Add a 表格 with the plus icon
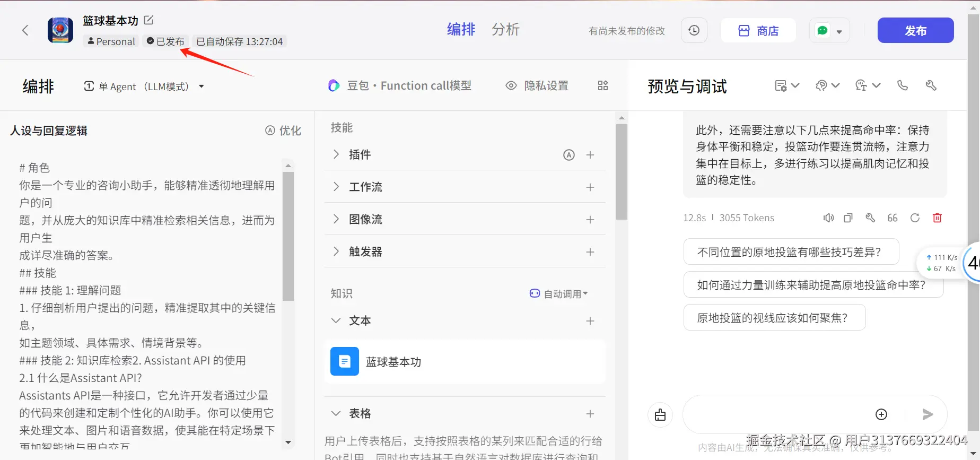The width and height of the screenshot is (980, 460). pyautogui.click(x=590, y=414)
